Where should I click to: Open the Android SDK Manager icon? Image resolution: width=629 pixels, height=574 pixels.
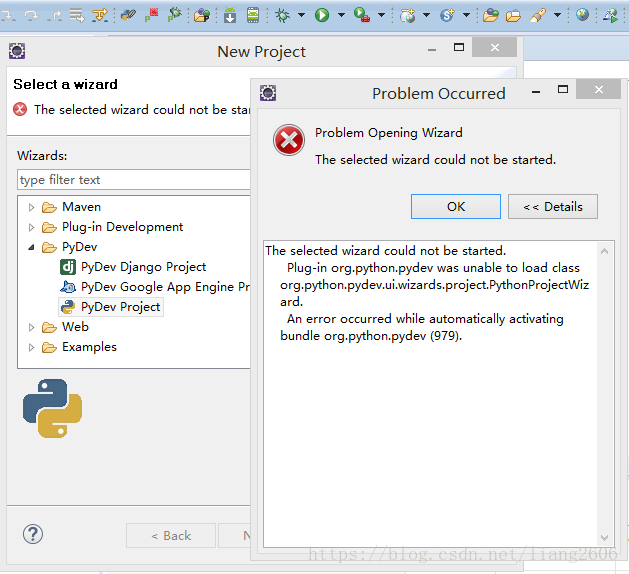(230, 15)
